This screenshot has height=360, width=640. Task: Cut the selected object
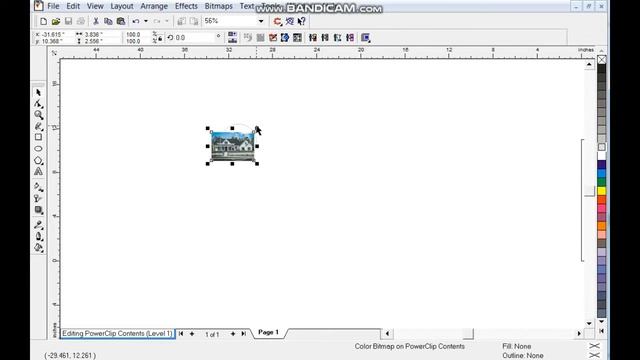(96, 21)
